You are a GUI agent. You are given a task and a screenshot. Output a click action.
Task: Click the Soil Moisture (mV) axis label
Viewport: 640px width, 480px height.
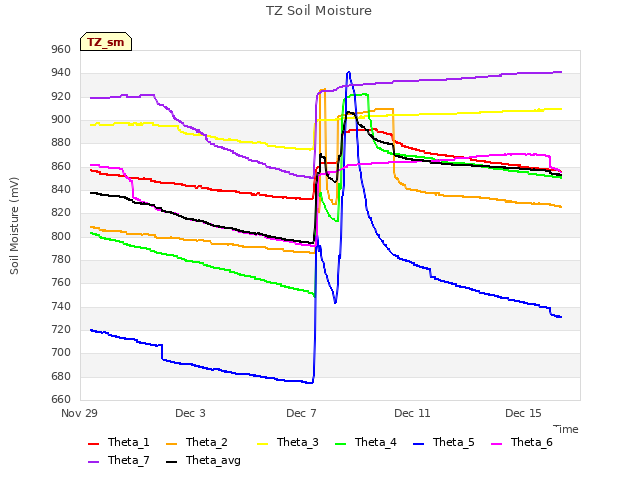pyautogui.click(x=14, y=226)
